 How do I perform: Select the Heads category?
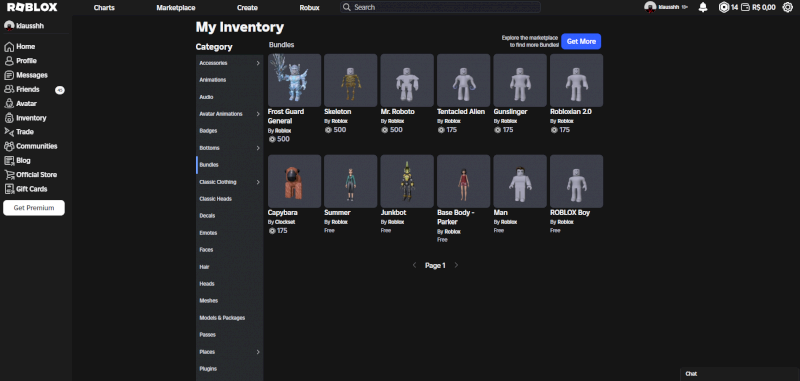230,284
